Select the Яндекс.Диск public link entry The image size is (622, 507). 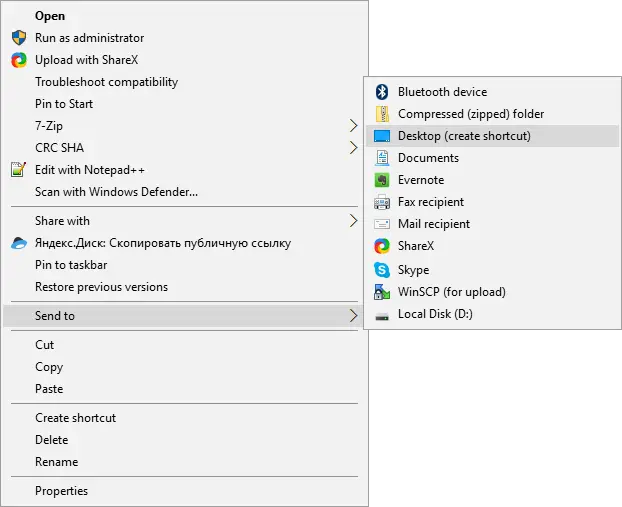pyautogui.click(x=184, y=243)
